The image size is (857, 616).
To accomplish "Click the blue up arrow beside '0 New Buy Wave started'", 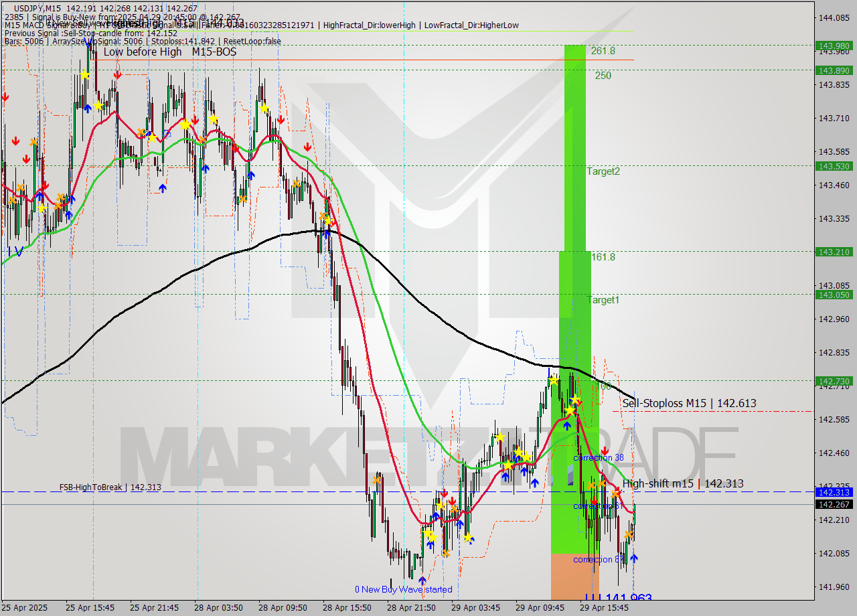I will [422, 580].
